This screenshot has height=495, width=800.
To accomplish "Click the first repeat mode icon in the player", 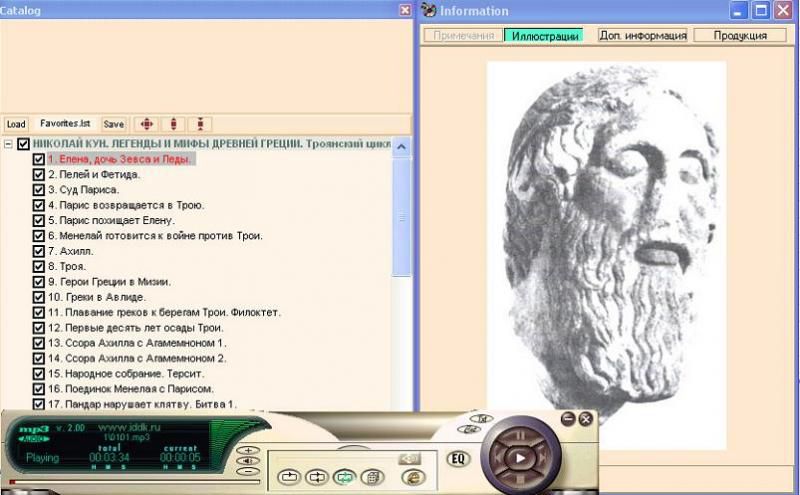I will [291, 477].
